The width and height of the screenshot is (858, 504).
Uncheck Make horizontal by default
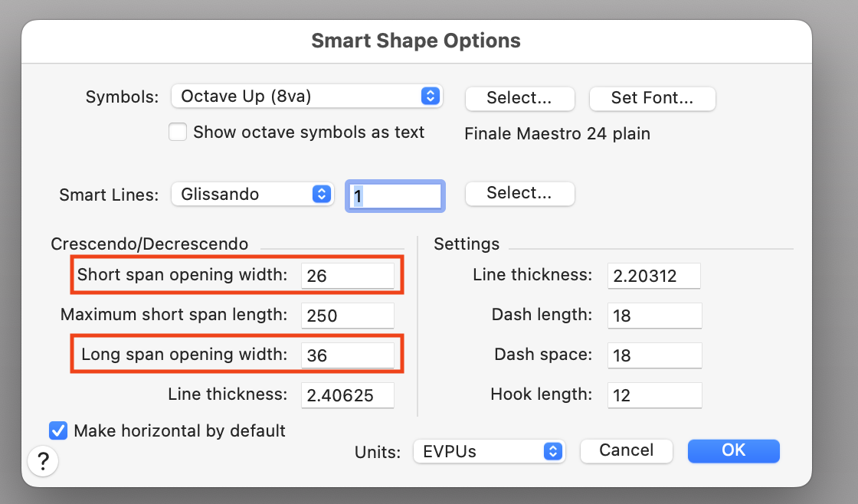58,430
